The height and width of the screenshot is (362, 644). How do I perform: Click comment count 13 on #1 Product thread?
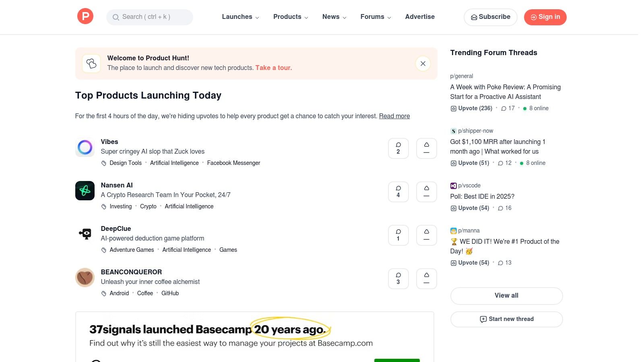[505, 263]
